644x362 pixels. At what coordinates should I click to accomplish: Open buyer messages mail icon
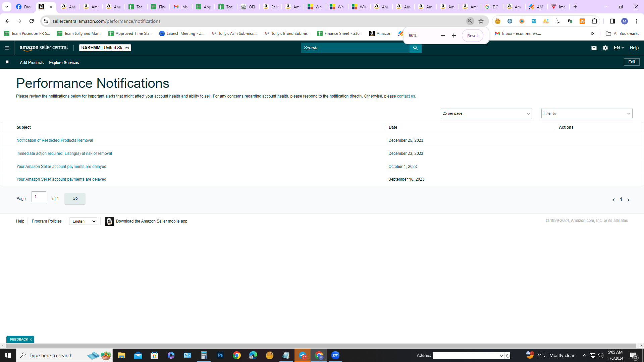(x=594, y=48)
